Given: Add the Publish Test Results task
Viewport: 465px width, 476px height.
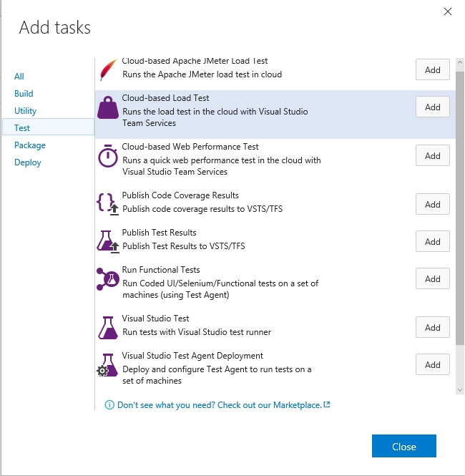Looking at the screenshot, I should point(433,241).
